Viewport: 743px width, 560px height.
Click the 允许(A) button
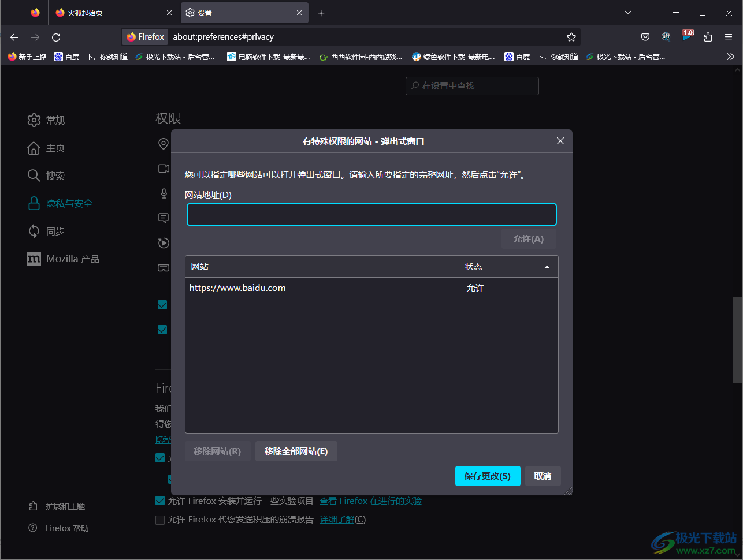tap(529, 239)
